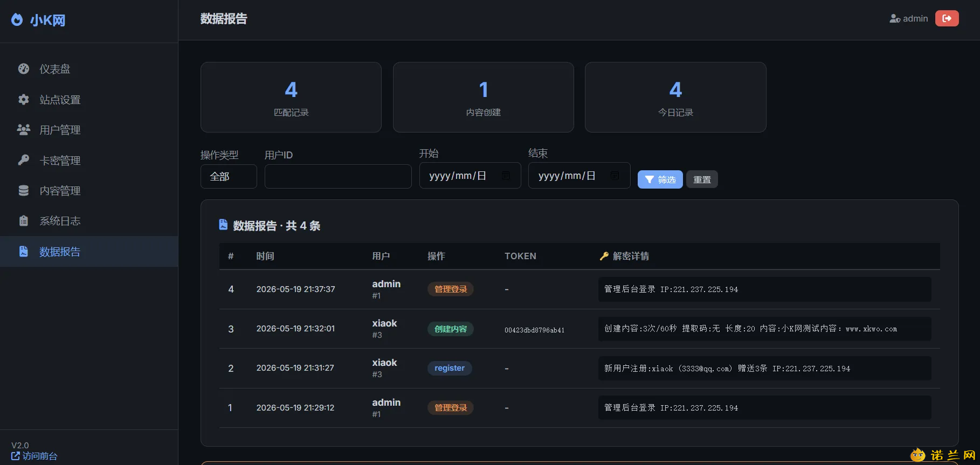Open the calendar picker in 开始 date field
This screenshot has width=980, height=465.
click(x=506, y=176)
